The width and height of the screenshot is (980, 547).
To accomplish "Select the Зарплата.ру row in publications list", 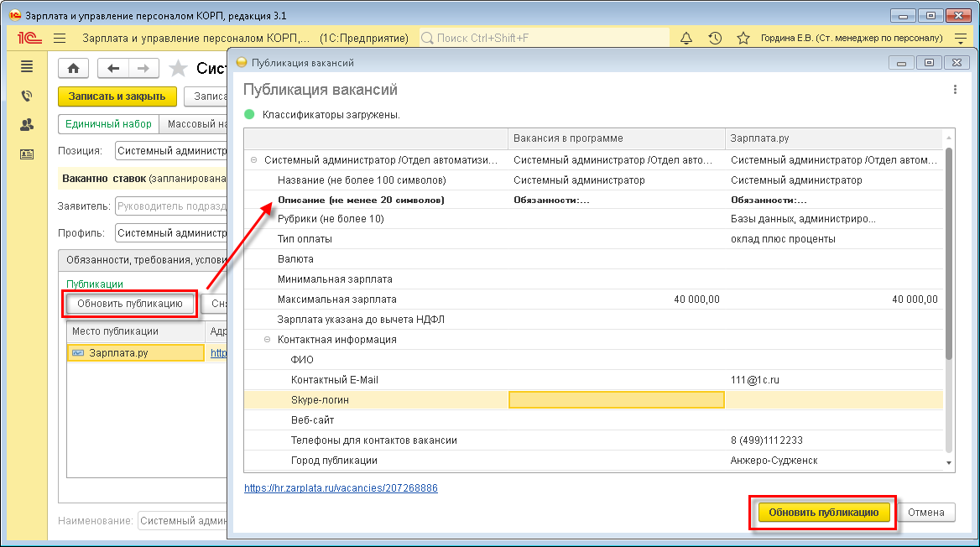I will pyautogui.click(x=136, y=353).
